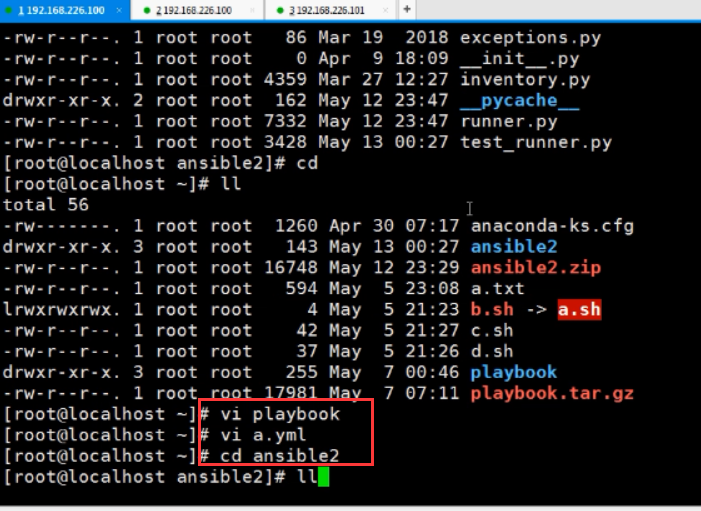Click the highlighted a.sh link target
Viewport: 701px width, 511px height.
(x=579, y=310)
